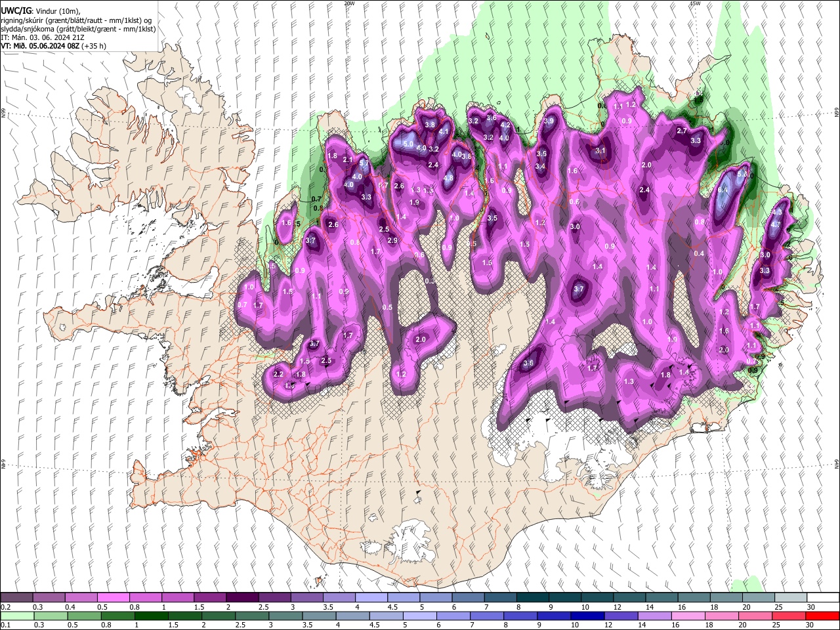Viewport: 840px width, 630px height.
Task: Select the magenta 1 swatch, top legend bar
Action: [x=178, y=598]
